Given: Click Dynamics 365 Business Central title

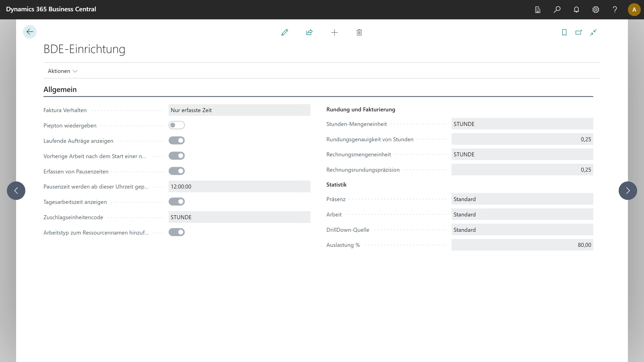Looking at the screenshot, I should coord(51,9).
